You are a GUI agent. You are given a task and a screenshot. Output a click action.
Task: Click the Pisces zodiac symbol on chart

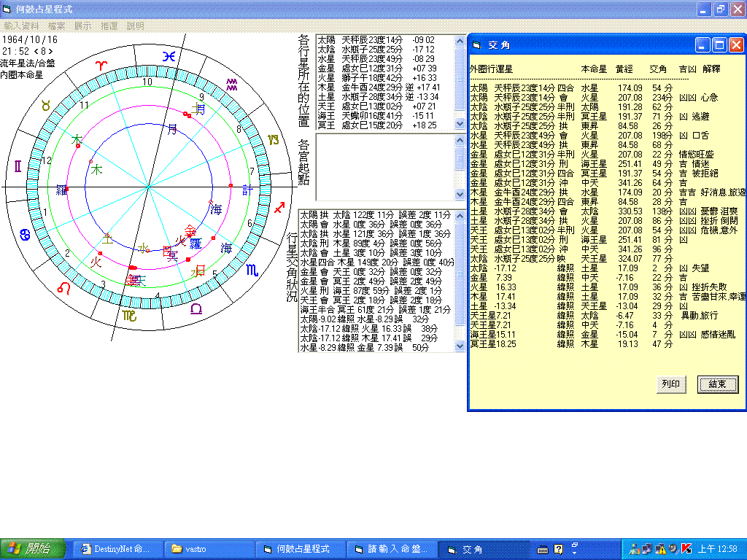(x=169, y=55)
